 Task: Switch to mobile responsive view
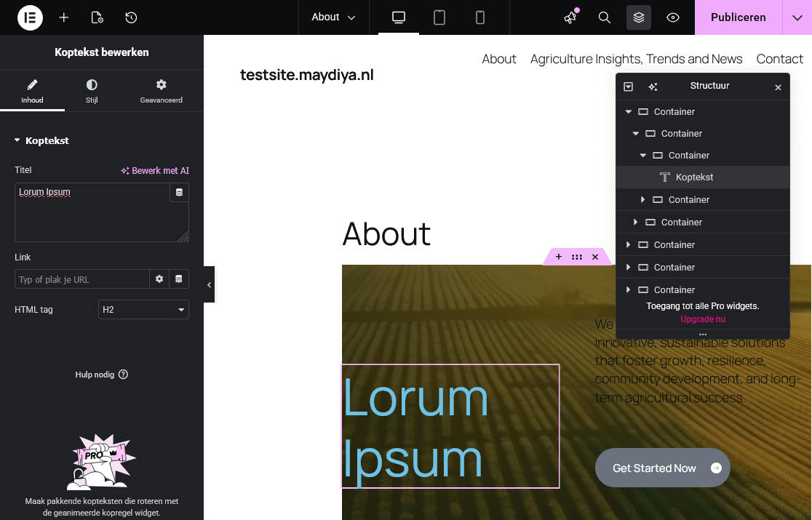click(x=480, y=17)
